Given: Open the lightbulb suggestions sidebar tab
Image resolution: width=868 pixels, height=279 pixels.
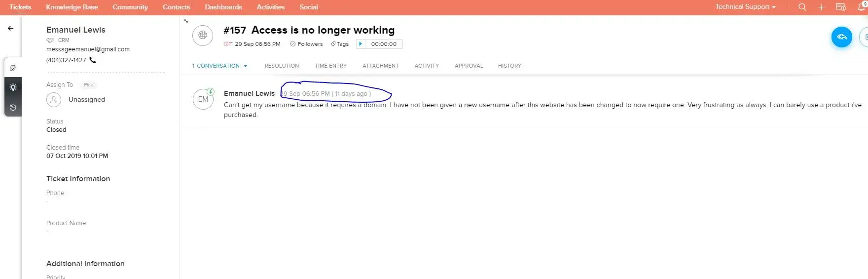Looking at the screenshot, I should tap(13, 87).
